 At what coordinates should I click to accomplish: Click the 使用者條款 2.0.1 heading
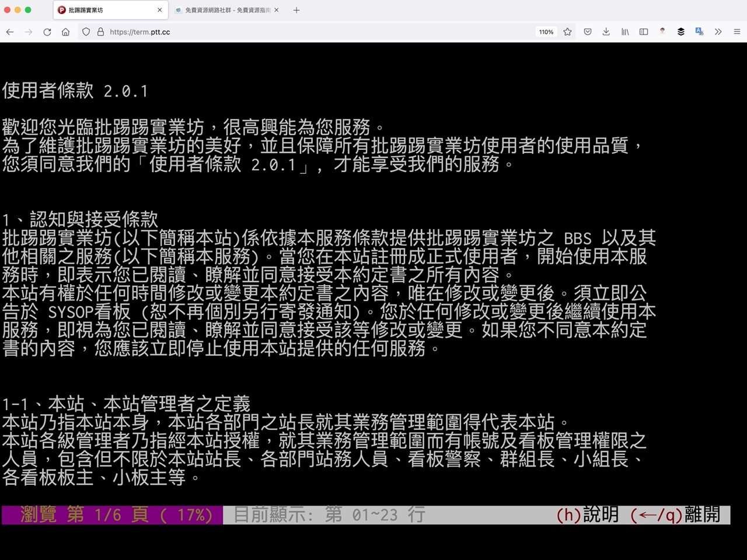click(x=75, y=90)
